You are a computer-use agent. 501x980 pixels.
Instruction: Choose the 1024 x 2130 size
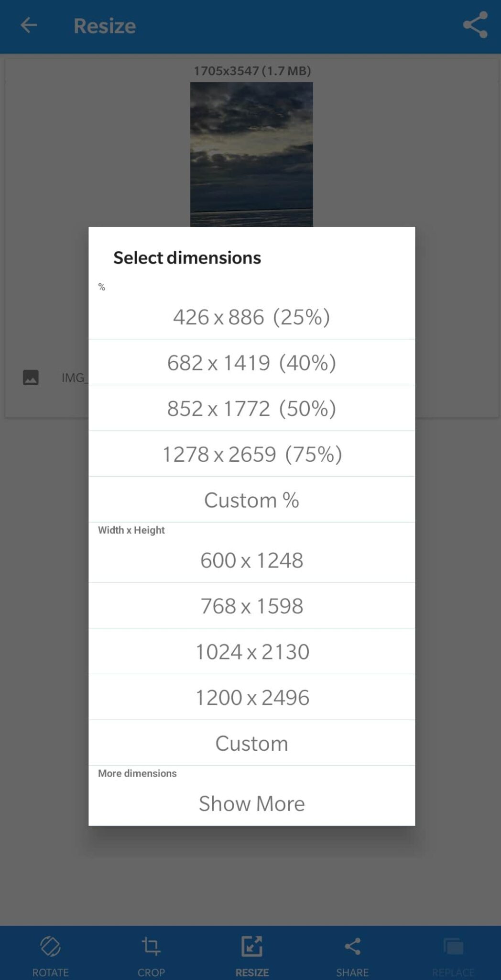tap(251, 651)
